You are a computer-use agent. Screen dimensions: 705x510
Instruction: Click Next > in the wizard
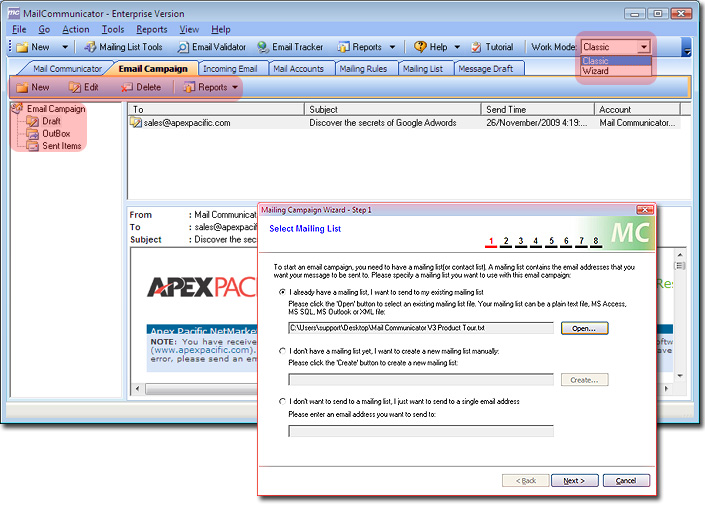pyautogui.click(x=574, y=480)
